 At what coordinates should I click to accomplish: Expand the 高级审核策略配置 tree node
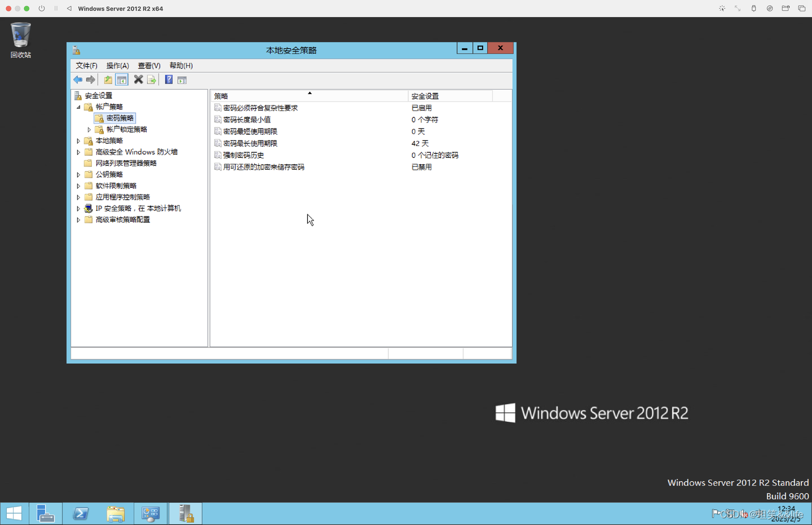(x=78, y=220)
